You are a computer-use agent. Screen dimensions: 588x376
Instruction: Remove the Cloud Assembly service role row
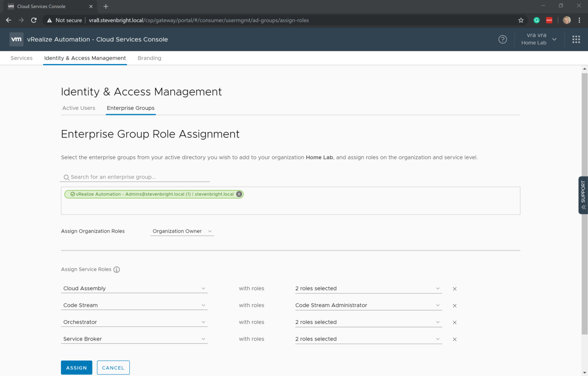click(454, 289)
